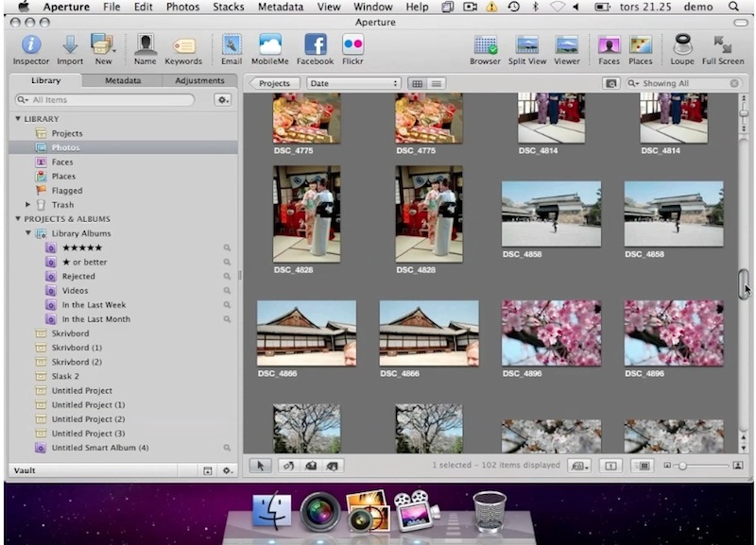Open the Loupe tool
This screenshot has height=545, width=756.
(681, 45)
